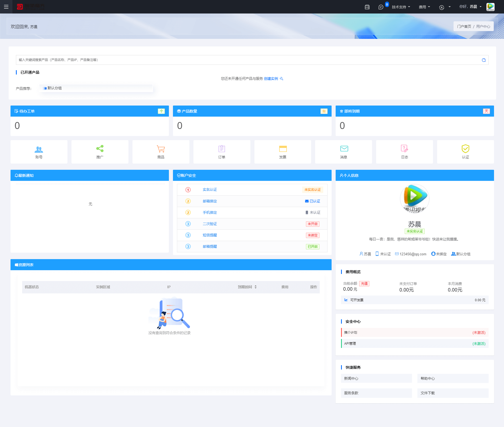This screenshot has height=427, width=504.
Task: Open the hamburger sidebar menu
Action: pos(6,7)
